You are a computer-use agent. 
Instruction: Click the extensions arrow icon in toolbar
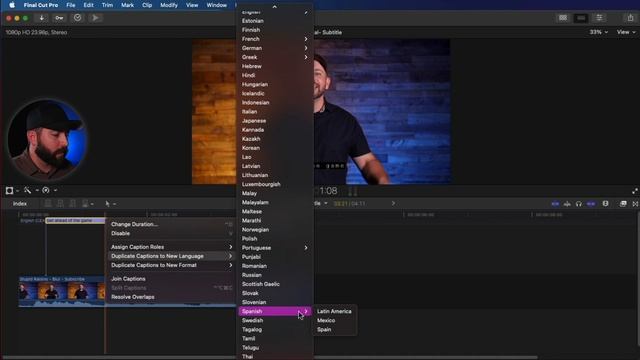(95, 18)
